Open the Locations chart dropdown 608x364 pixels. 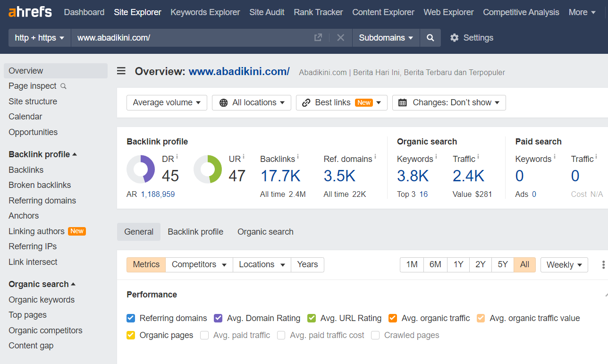(262, 264)
